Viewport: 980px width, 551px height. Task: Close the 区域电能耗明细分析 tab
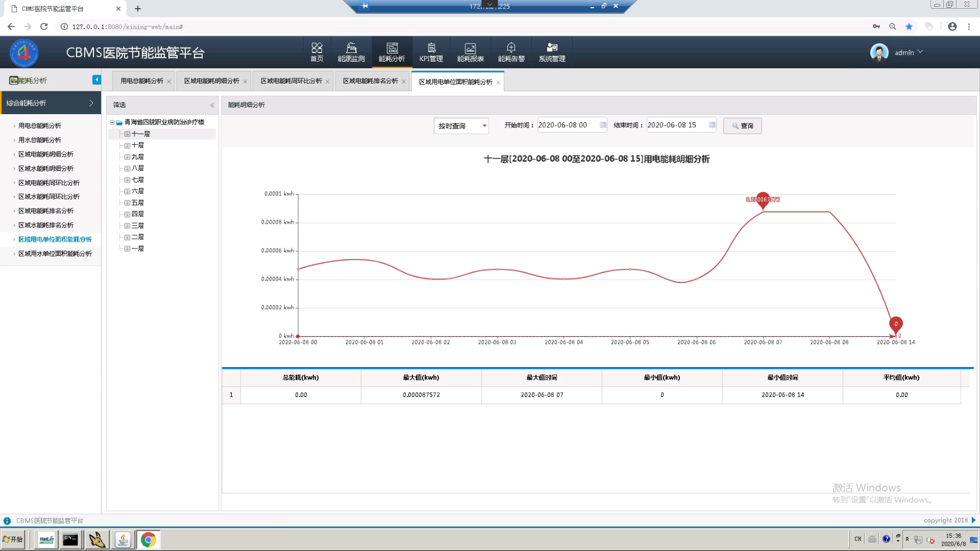[x=245, y=81]
